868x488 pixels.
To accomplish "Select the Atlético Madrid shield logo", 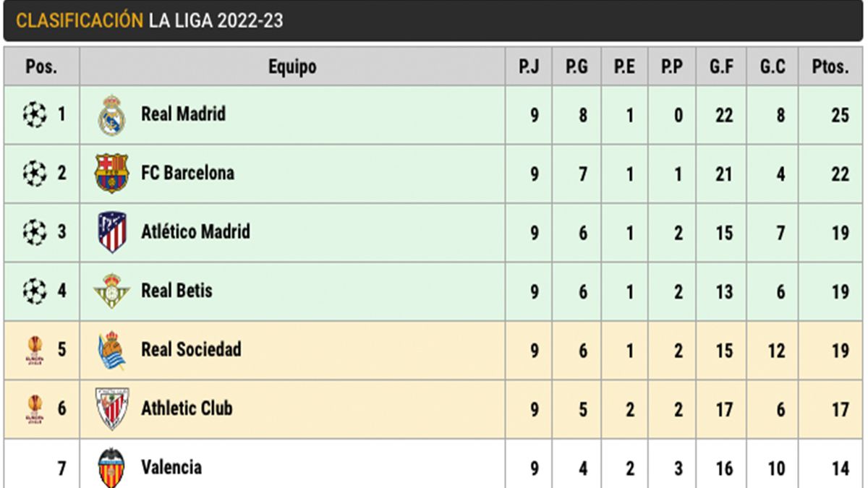I will [112, 232].
